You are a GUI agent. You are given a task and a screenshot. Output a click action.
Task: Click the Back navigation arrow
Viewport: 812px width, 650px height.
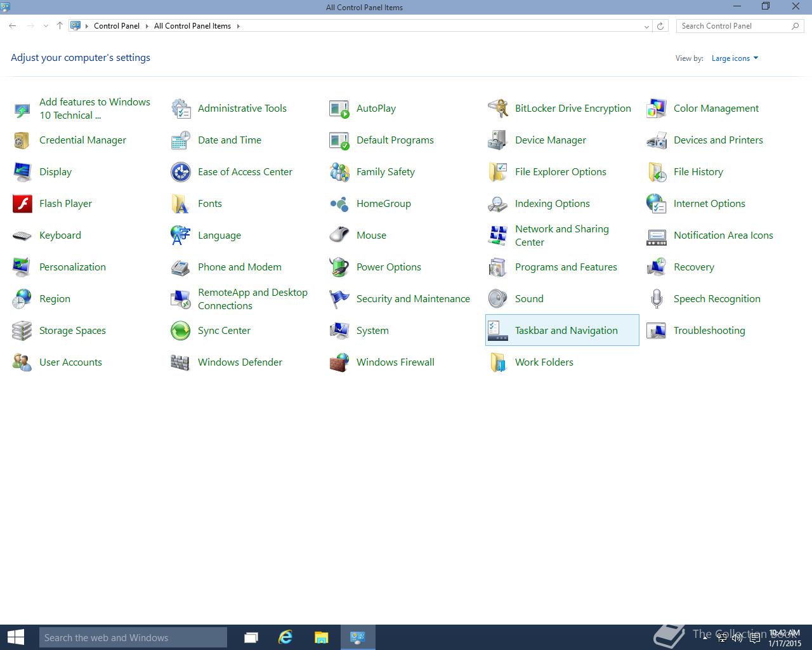click(13, 26)
